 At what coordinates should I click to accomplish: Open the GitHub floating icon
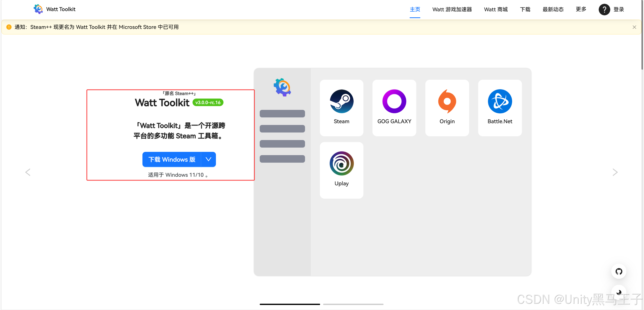pos(619,271)
